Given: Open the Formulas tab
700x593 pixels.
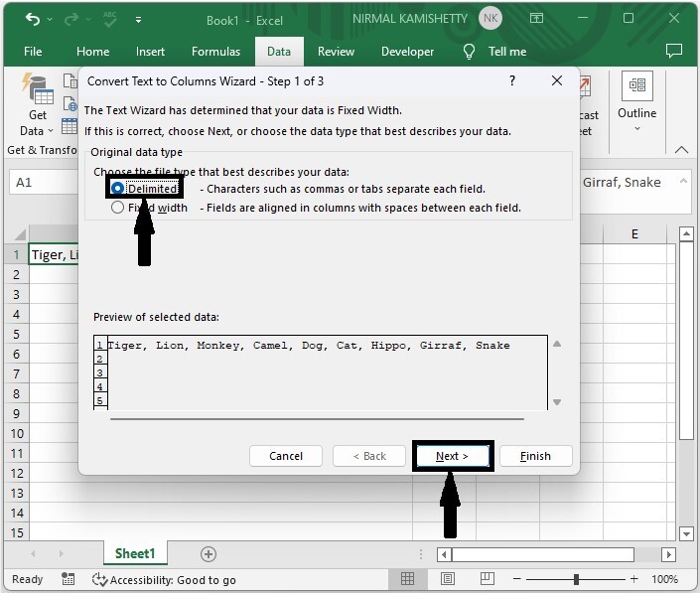Looking at the screenshot, I should pyautogui.click(x=216, y=52).
